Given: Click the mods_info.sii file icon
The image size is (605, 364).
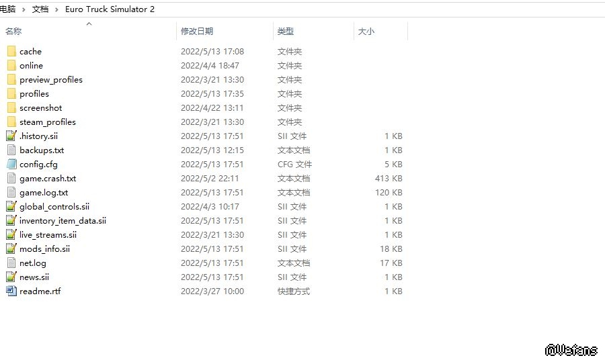Looking at the screenshot, I should 11,249.
